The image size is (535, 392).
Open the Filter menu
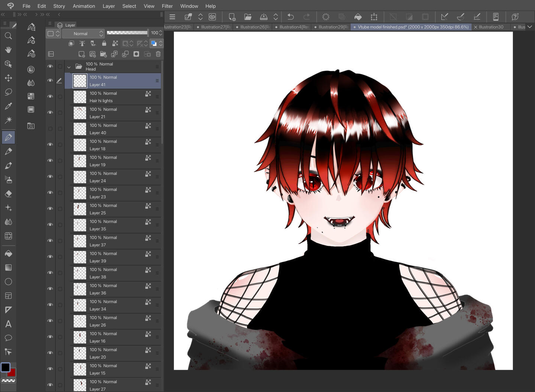pos(167,6)
